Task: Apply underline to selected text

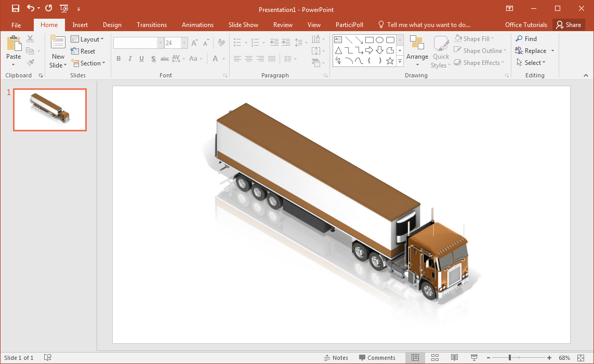Action: [141, 58]
